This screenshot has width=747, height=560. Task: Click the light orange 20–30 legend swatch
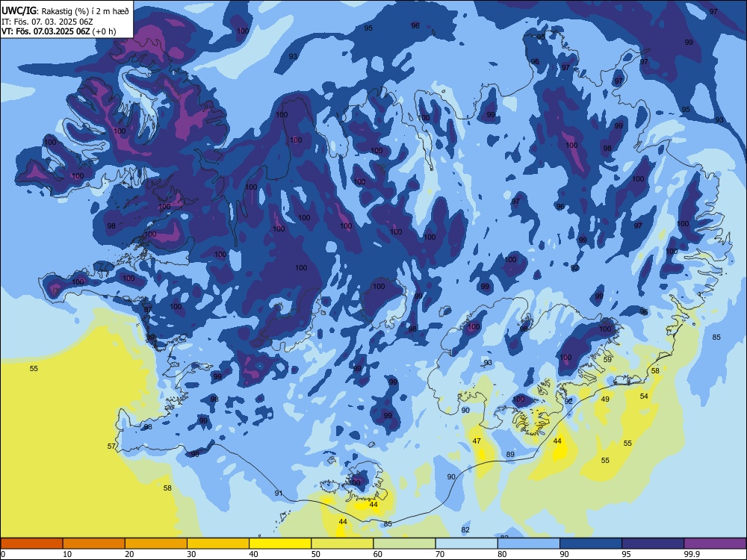(156, 544)
